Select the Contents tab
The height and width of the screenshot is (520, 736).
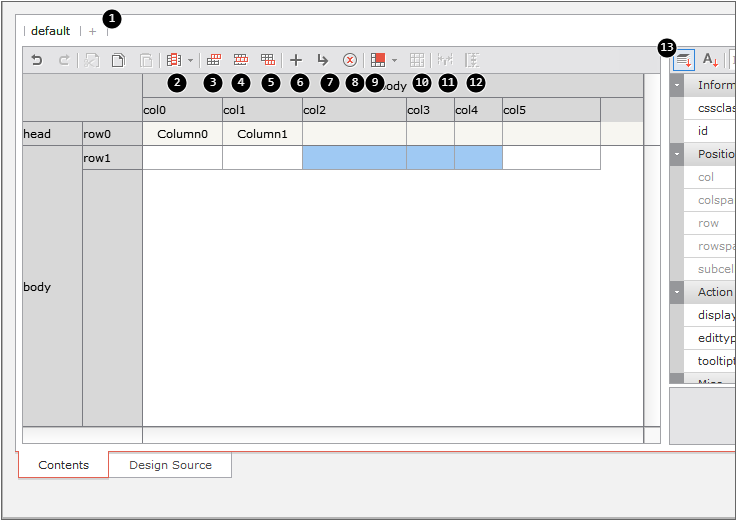63,465
